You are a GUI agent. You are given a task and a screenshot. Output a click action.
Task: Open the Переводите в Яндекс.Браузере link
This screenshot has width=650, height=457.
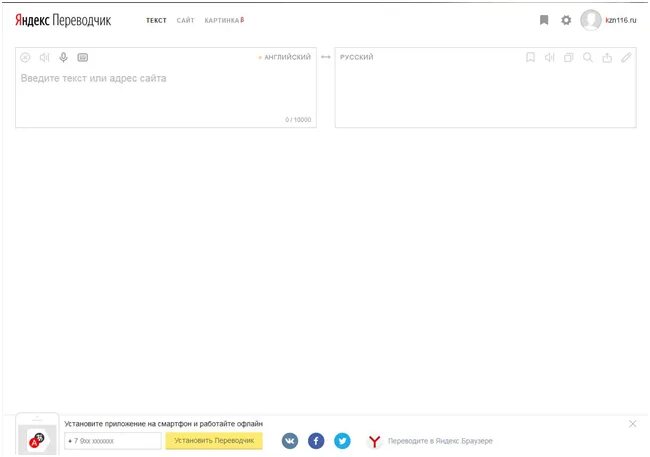pyautogui.click(x=440, y=441)
